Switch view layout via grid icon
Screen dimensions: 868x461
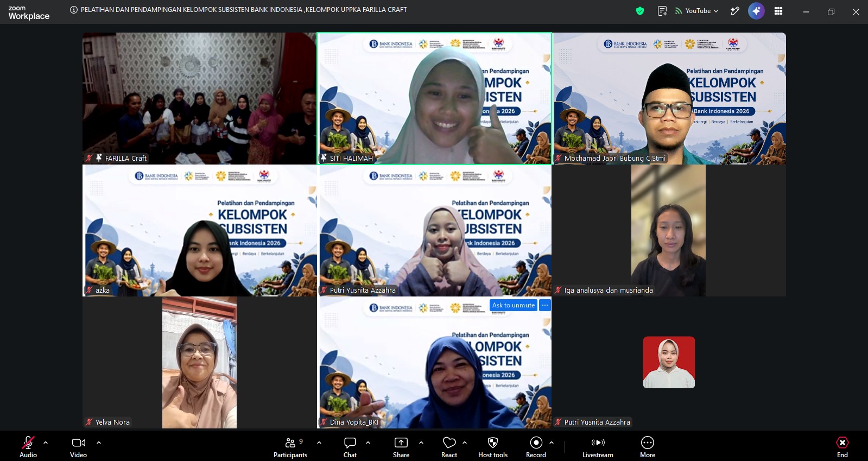[778, 11]
